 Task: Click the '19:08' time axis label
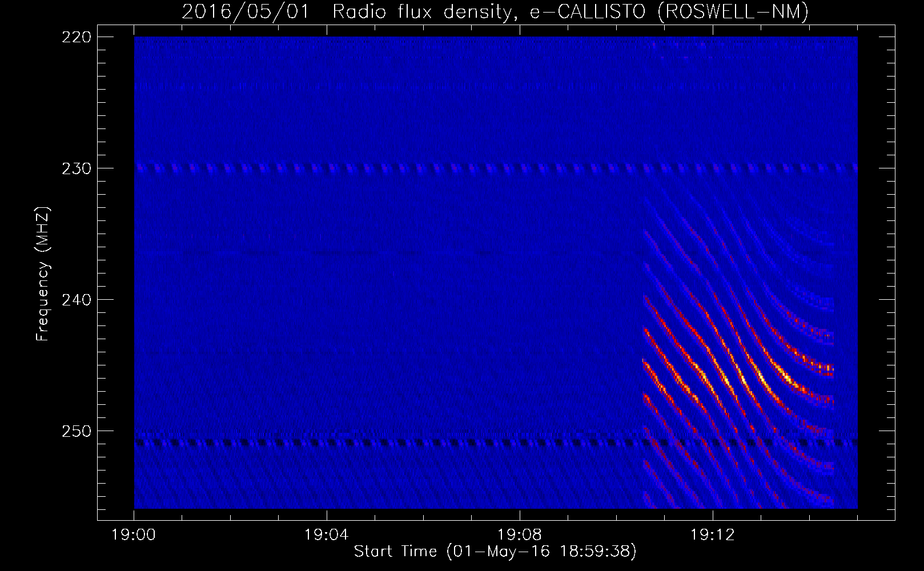coord(520,535)
